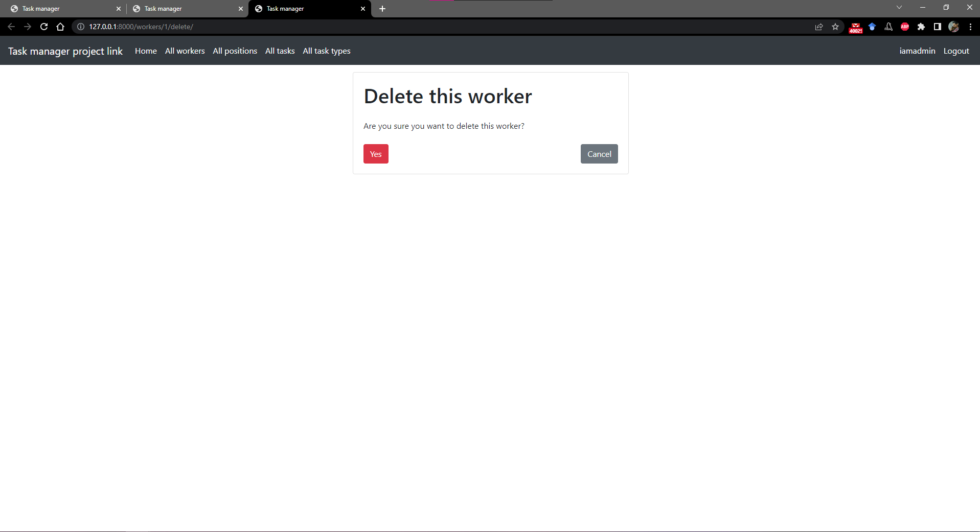The height and width of the screenshot is (532, 980).
Task: Cancel the worker deletion
Action: (x=599, y=154)
